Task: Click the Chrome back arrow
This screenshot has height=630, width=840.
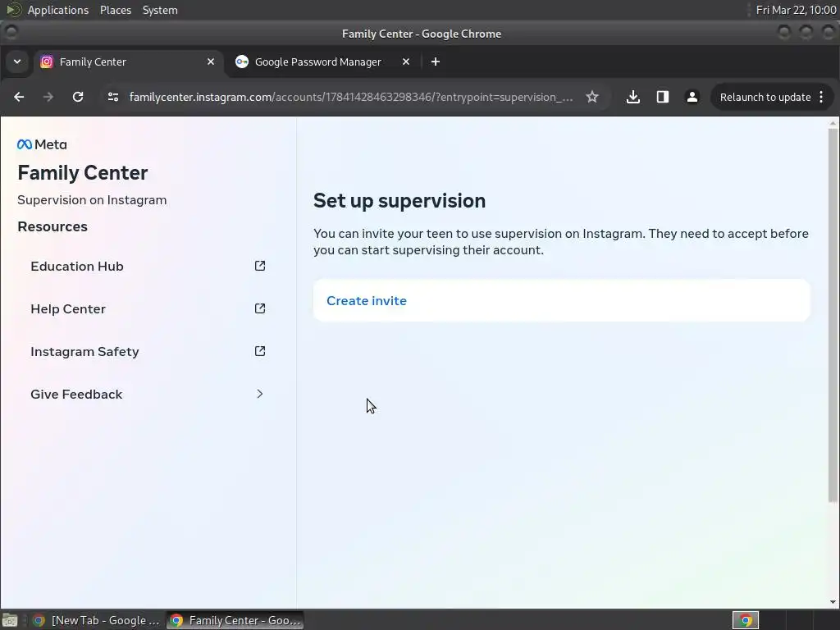Action: tap(19, 97)
